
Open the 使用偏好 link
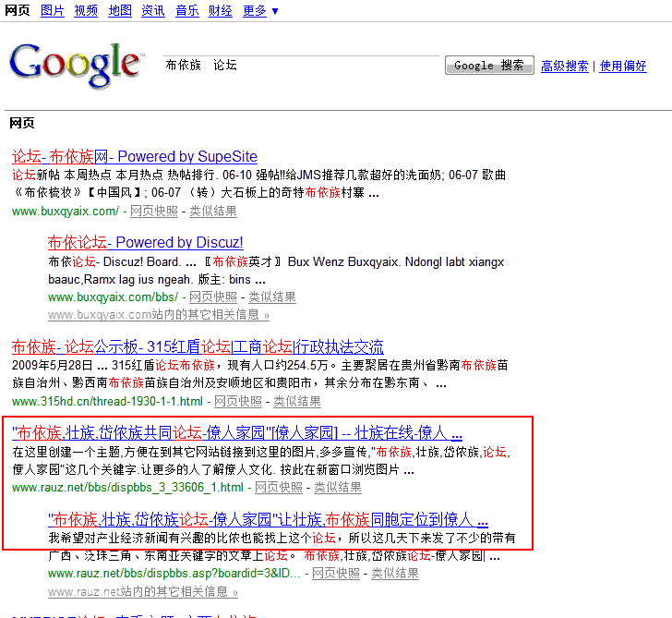point(623,66)
